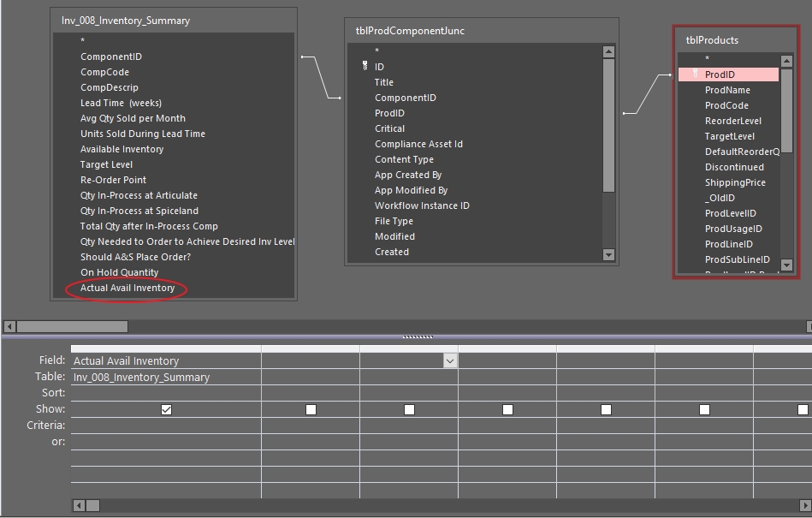Viewport: 812px width, 518px height.
Task: Click left arrow of the diagram pane horizontal scrollbar
Action: 9,326
